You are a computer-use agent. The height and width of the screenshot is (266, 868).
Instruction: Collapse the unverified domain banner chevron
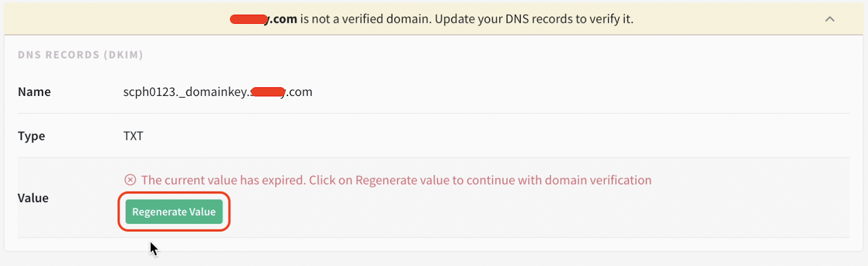(x=829, y=19)
